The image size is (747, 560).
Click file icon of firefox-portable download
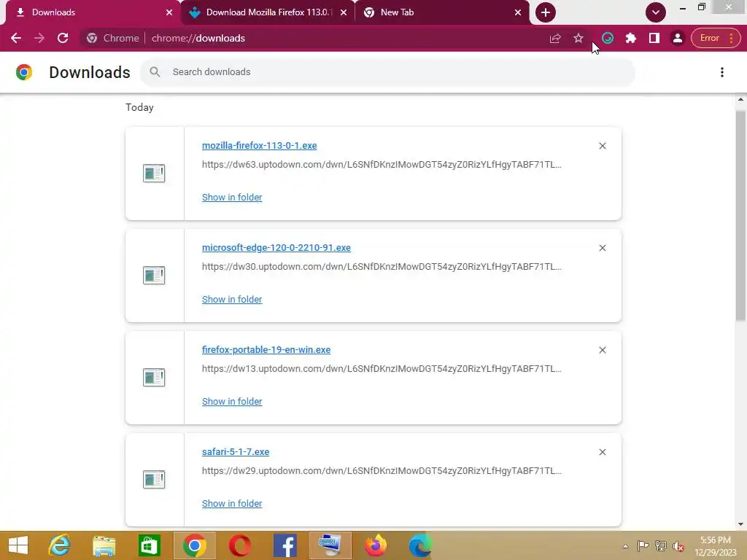154,377
